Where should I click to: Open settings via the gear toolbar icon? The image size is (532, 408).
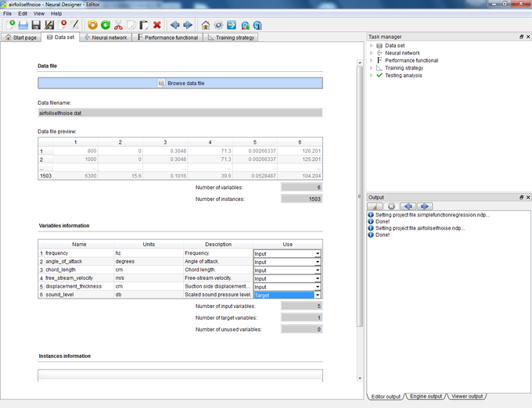pyautogui.click(x=218, y=25)
